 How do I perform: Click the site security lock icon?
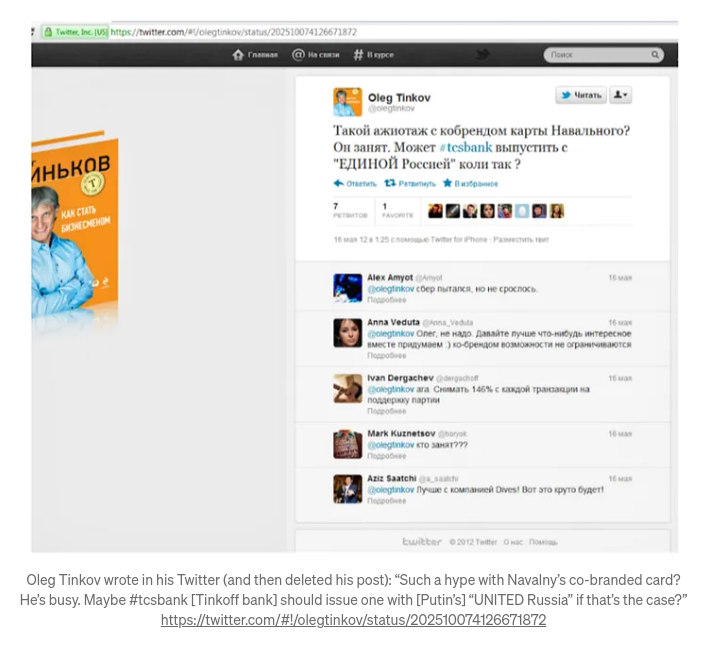pos(48,32)
